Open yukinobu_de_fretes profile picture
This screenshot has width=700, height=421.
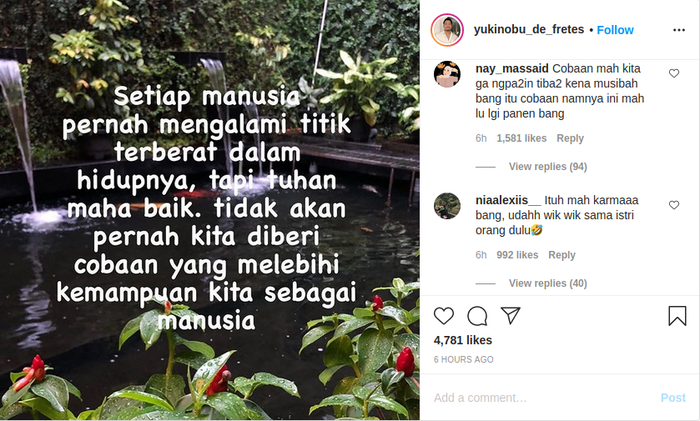[x=447, y=30]
